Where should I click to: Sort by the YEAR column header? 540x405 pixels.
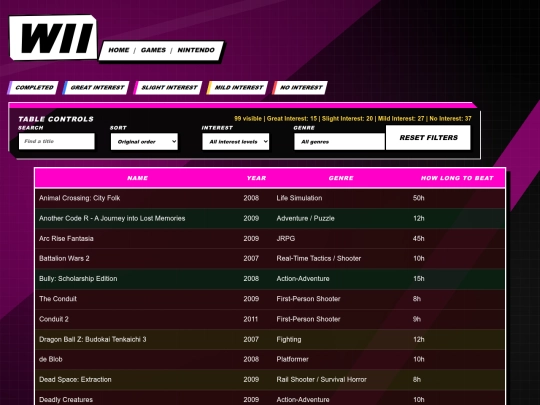tap(256, 178)
